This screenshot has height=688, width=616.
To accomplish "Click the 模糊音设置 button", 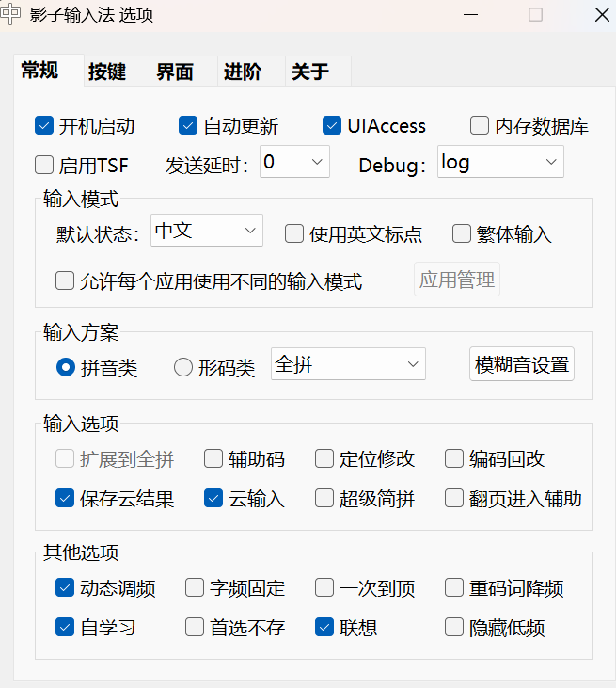I will (522, 363).
